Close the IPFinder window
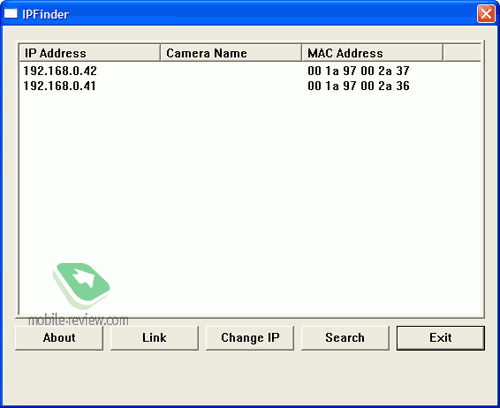The height and width of the screenshot is (408, 500). click(x=486, y=14)
